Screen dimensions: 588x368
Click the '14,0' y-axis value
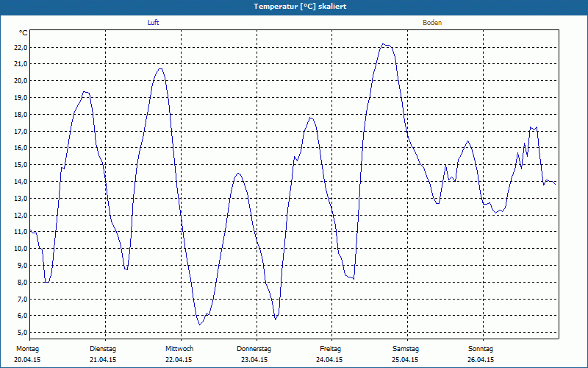click(21, 181)
